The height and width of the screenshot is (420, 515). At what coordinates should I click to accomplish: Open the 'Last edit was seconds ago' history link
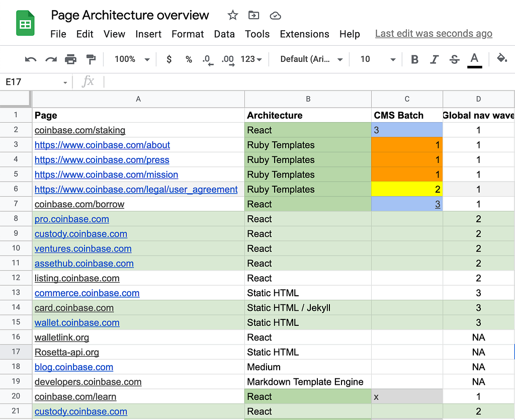point(434,34)
